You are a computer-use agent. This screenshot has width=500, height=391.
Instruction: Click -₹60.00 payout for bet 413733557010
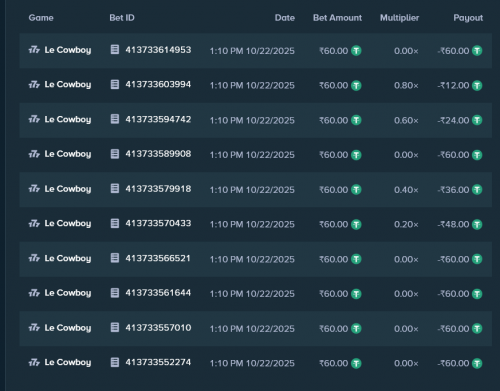tap(453, 329)
